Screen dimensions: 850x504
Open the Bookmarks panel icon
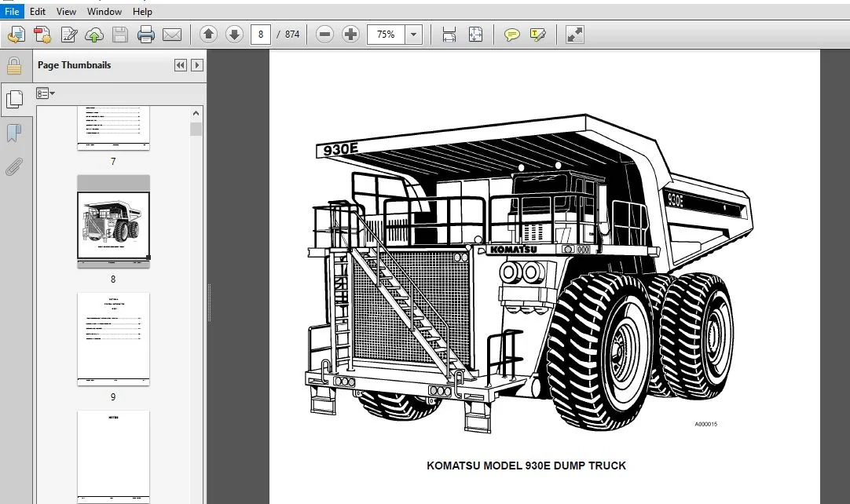click(14, 133)
